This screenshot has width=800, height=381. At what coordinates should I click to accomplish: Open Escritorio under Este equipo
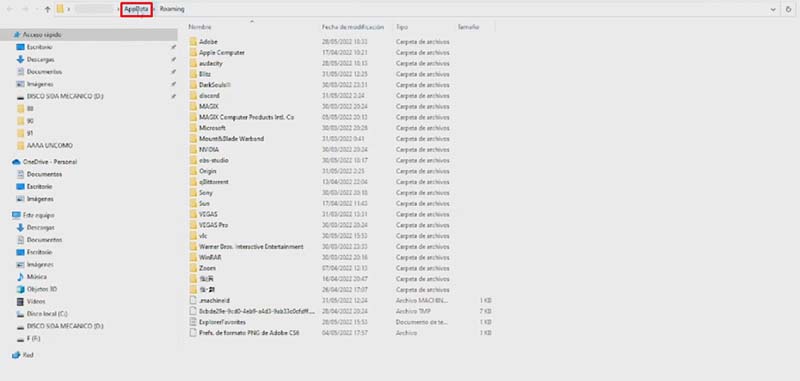click(39, 252)
